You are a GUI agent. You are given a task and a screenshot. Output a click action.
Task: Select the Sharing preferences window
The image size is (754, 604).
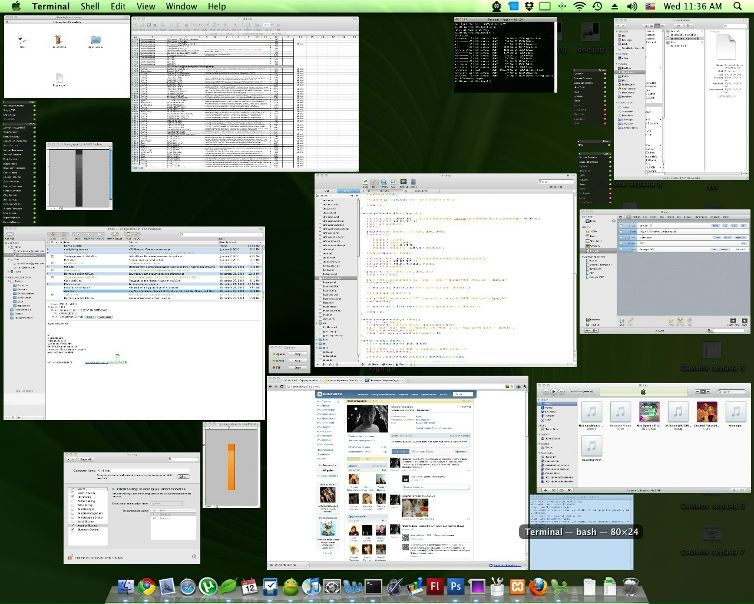tap(132, 493)
